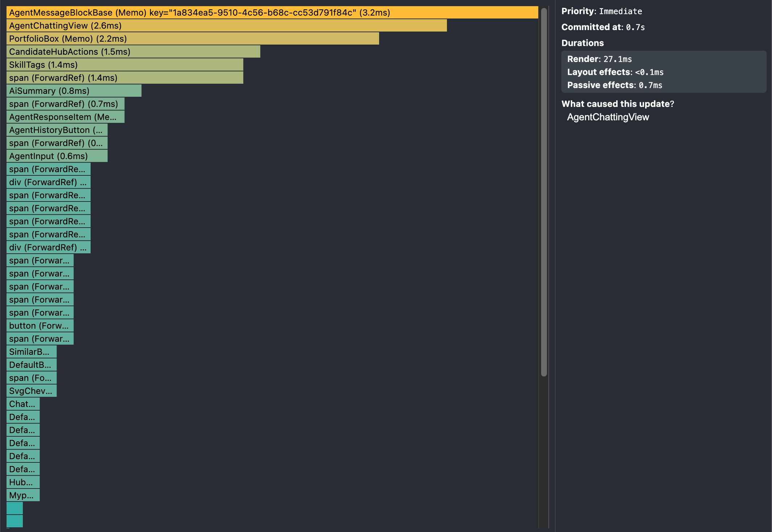Pick the span (ForwardRef) (0.7ms) bar

point(65,104)
